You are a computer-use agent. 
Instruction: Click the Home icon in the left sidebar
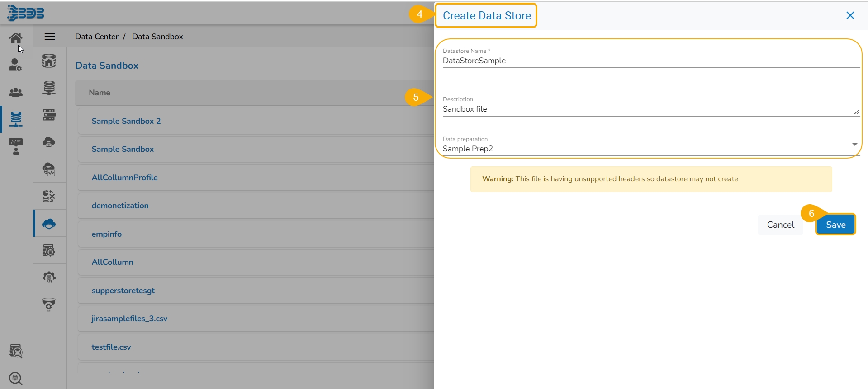(x=16, y=38)
